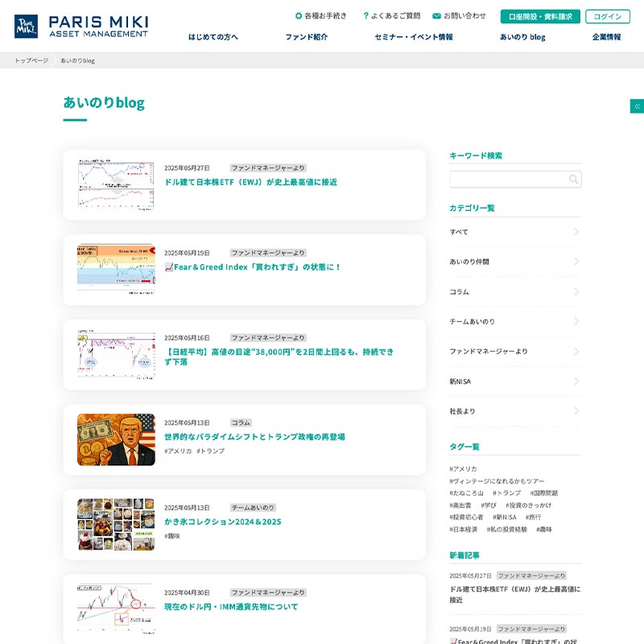The image size is (644, 644).
Task: Open あいのり仲間 category chevron
Action: coord(576,262)
